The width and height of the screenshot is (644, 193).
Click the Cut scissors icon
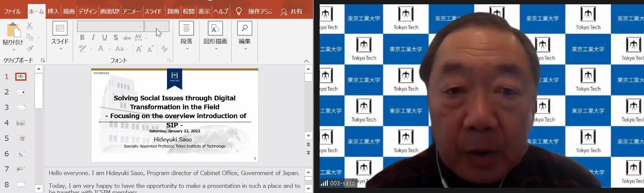(30, 26)
